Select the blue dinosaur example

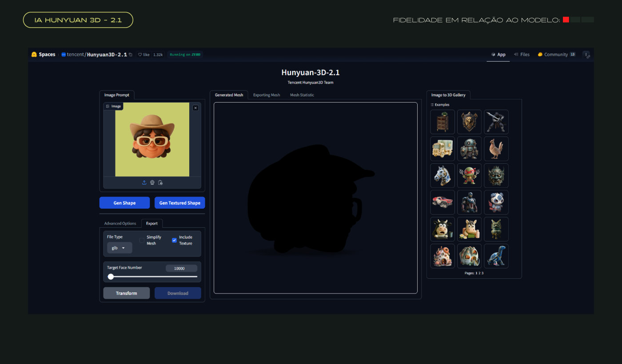[496, 256]
